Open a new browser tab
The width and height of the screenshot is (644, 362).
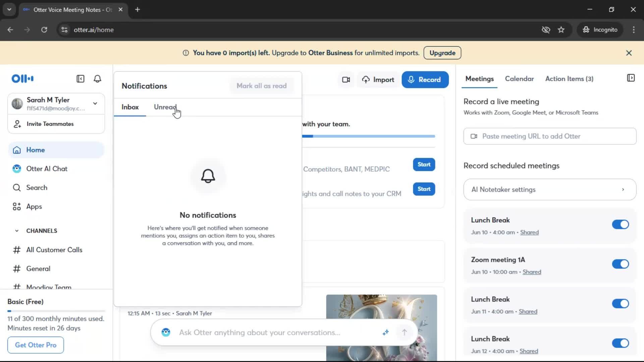pyautogui.click(x=138, y=9)
